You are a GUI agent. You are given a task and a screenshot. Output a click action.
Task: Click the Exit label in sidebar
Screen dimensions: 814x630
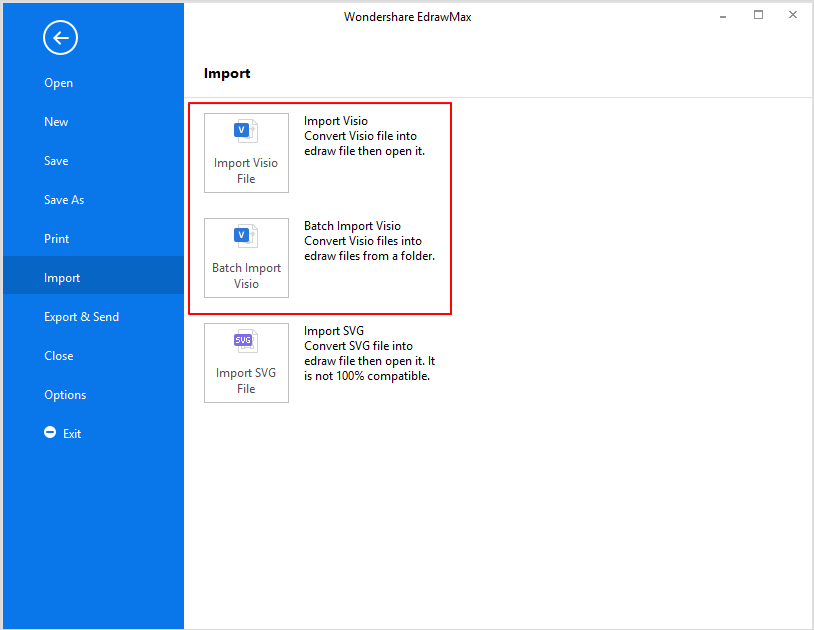72,434
